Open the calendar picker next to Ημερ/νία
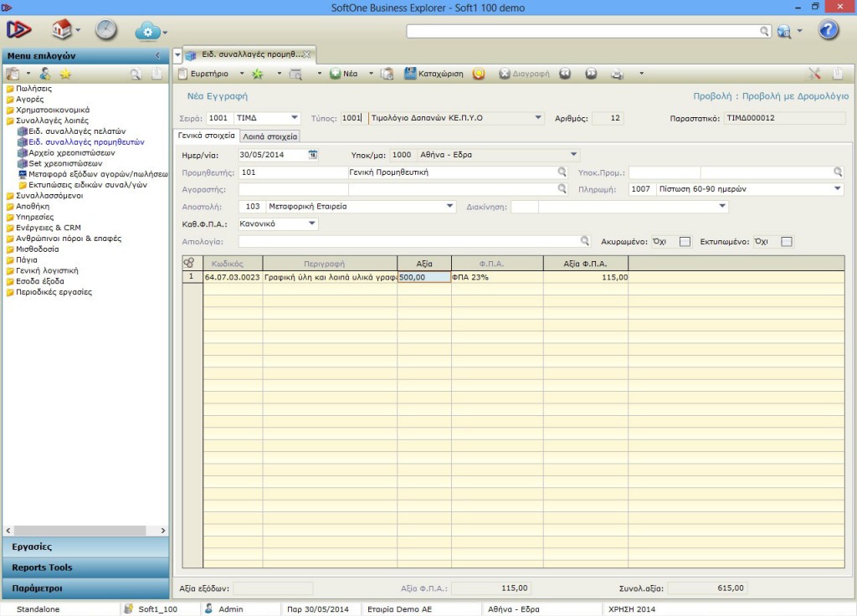The width and height of the screenshot is (857, 616). pos(313,155)
